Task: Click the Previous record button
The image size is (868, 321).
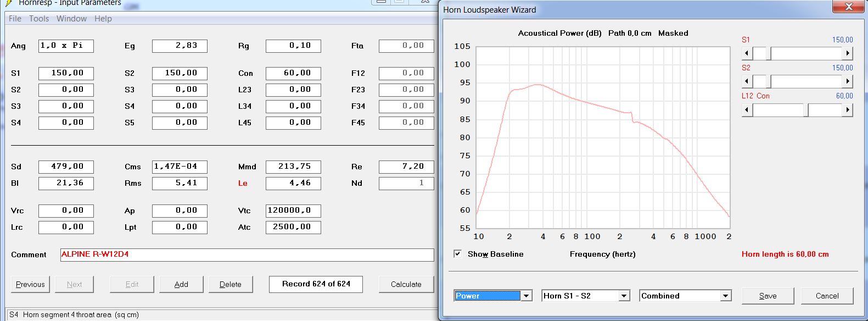Action: click(30, 284)
